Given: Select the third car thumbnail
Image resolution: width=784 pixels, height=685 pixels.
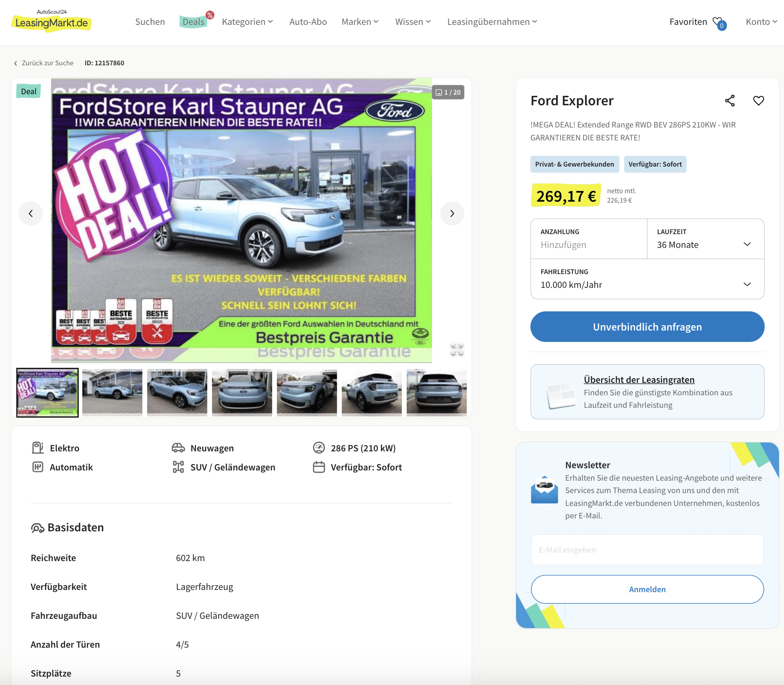Looking at the screenshot, I should [x=177, y=393].
